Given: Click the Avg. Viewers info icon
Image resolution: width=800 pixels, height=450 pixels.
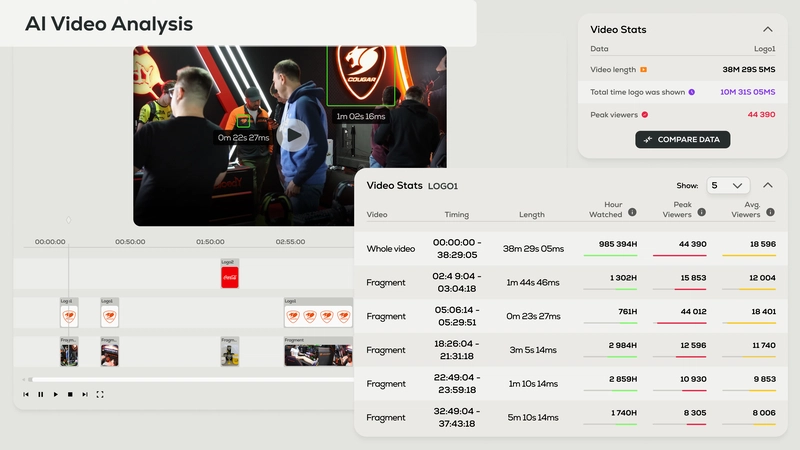Looking at the screenshot, I should 770,212.
